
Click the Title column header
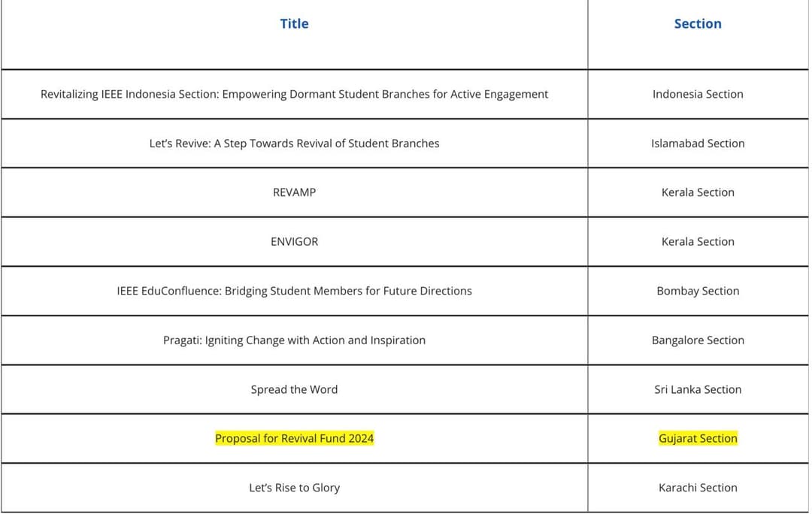294,24
